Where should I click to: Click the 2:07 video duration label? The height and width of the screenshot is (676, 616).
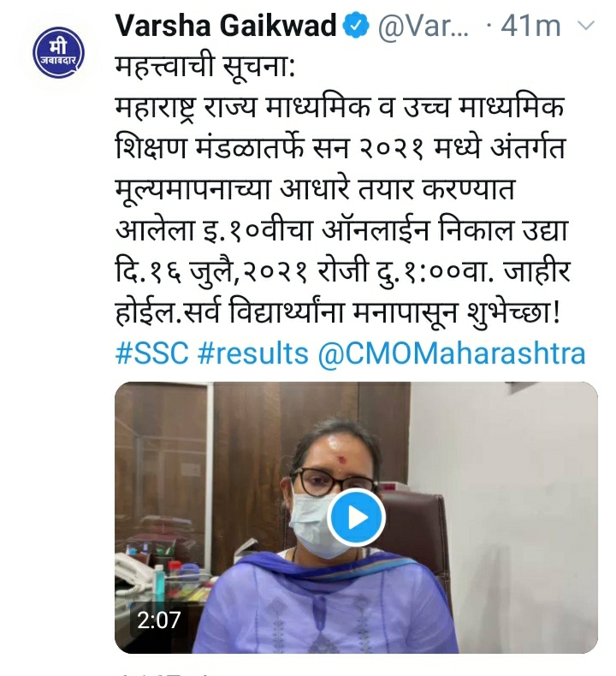(158, 620)
